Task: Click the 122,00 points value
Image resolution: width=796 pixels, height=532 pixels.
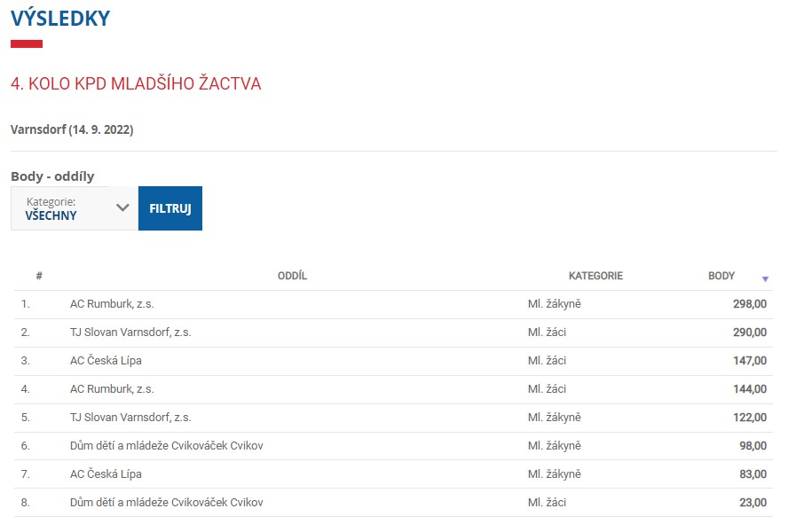Action: pyautogui.click(x=750, y=418)
